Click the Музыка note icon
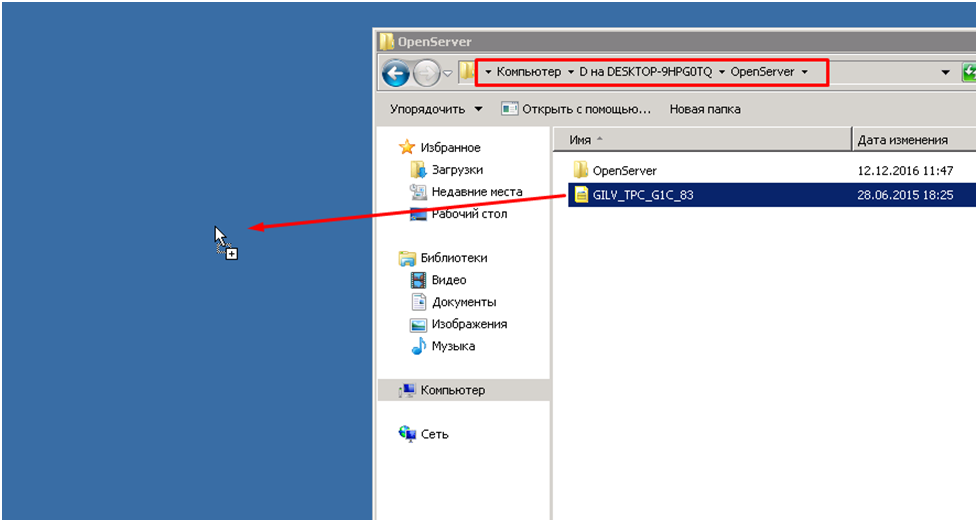 pos(419,346)
